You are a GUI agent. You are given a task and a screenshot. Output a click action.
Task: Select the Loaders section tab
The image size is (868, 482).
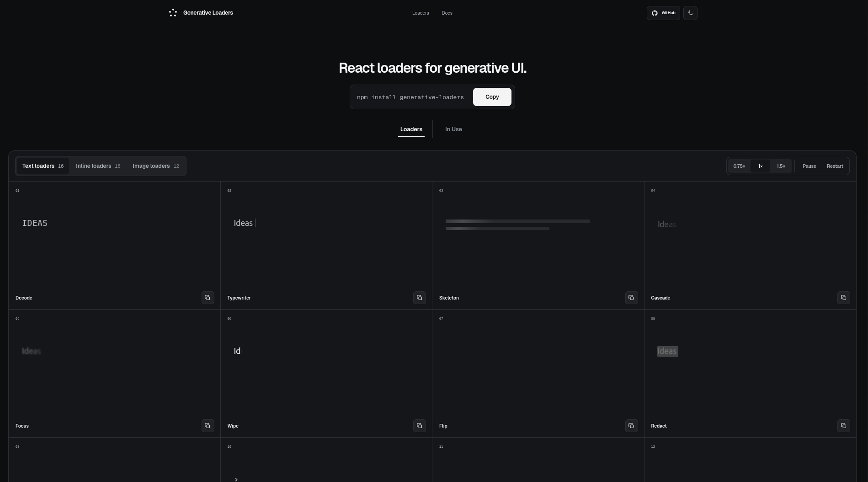[411, 129]
